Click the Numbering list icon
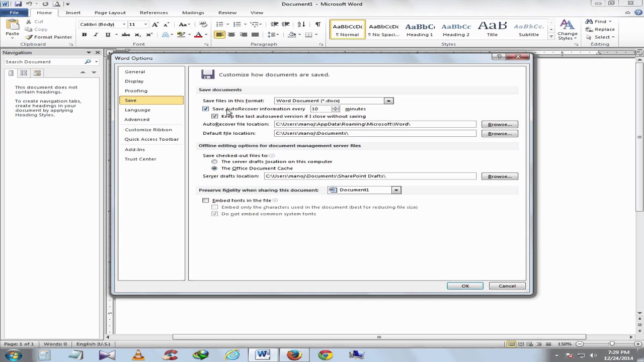Screen dimensions: 644x362 coord(237,24)
